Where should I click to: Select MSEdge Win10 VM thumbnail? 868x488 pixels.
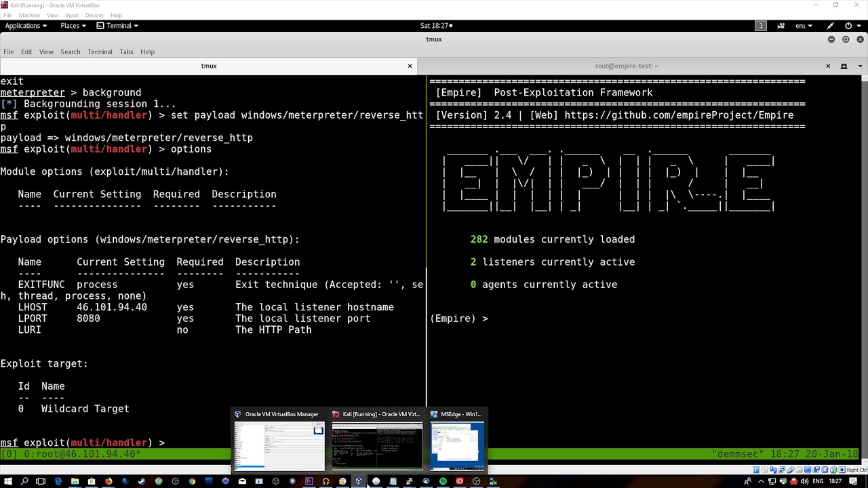point(458,440)
